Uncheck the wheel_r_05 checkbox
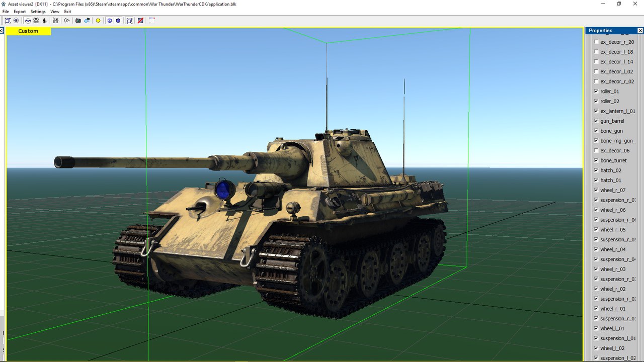The width and height of the screenshot is (644, 362). click(596, 230)
